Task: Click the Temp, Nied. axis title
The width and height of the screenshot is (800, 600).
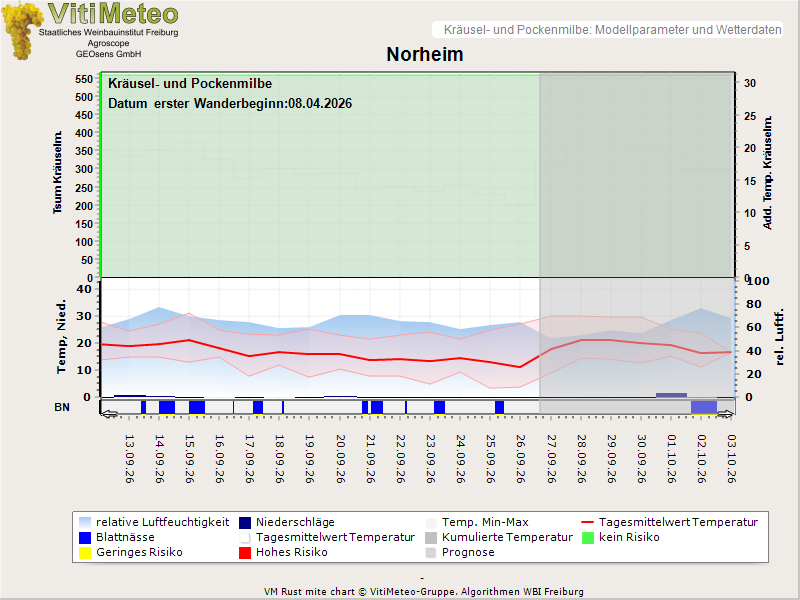Action: coord(61,337)
